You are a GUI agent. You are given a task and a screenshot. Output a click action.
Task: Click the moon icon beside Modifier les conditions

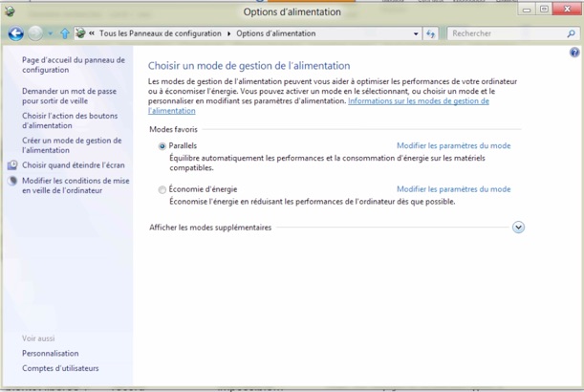12,181
